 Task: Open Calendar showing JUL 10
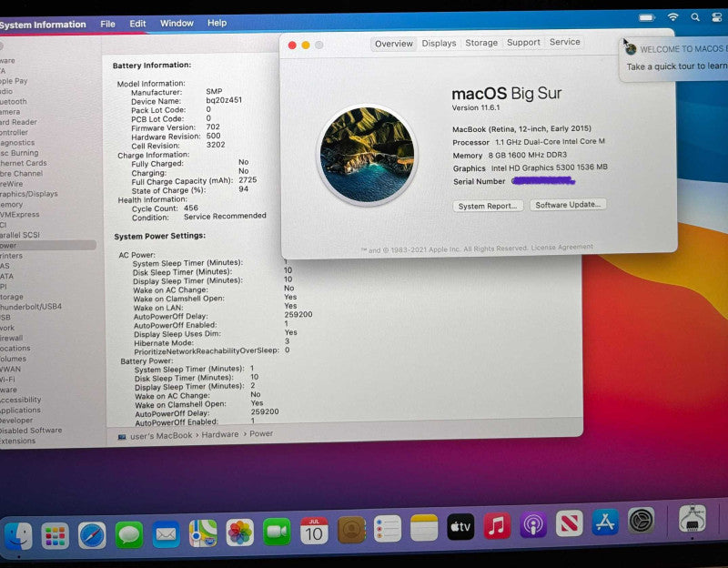314,531
